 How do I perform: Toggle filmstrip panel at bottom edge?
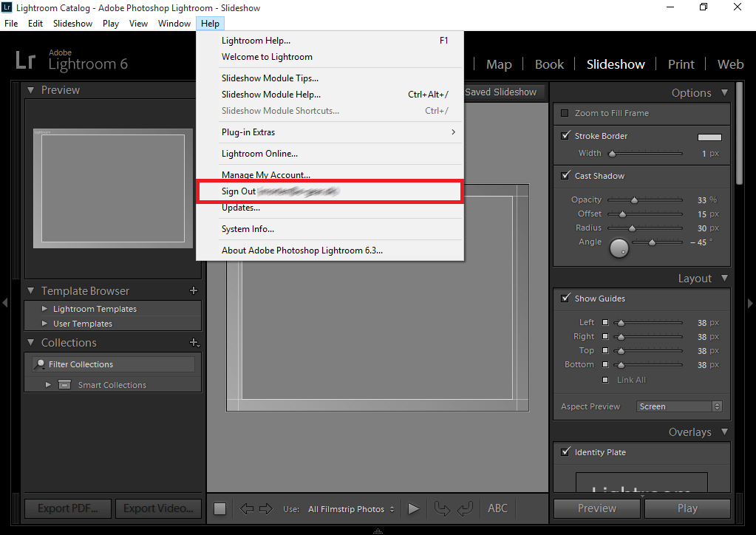coord(378,531)
